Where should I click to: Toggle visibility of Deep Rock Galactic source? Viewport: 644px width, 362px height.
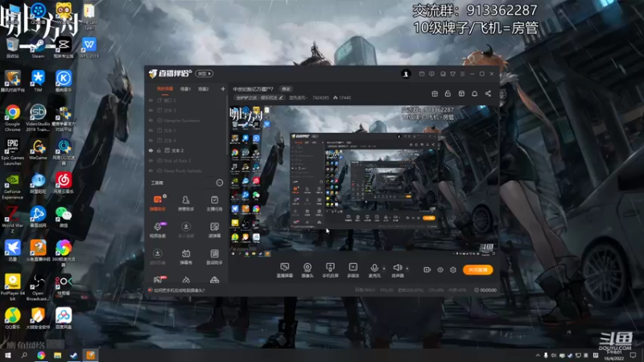151,171
